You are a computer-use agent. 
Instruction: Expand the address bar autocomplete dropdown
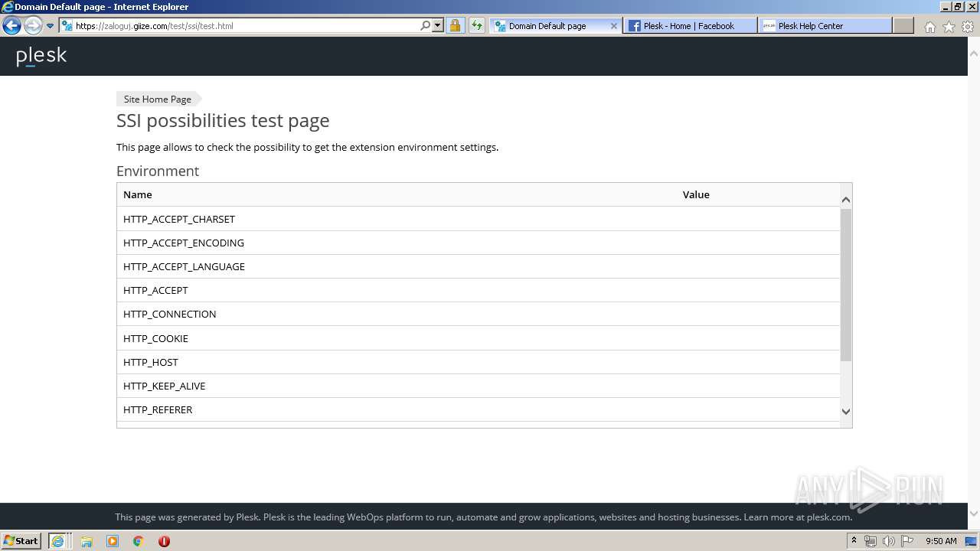[x=438, y=25]
